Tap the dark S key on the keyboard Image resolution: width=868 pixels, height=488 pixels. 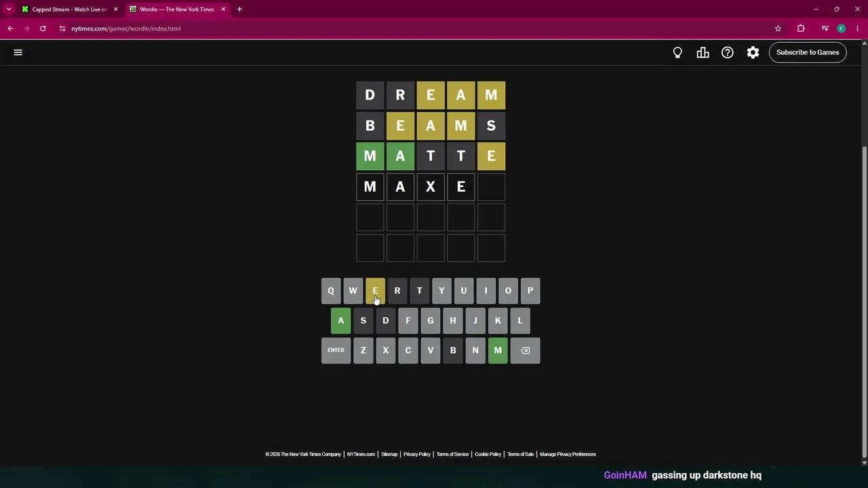pos(363,321)
